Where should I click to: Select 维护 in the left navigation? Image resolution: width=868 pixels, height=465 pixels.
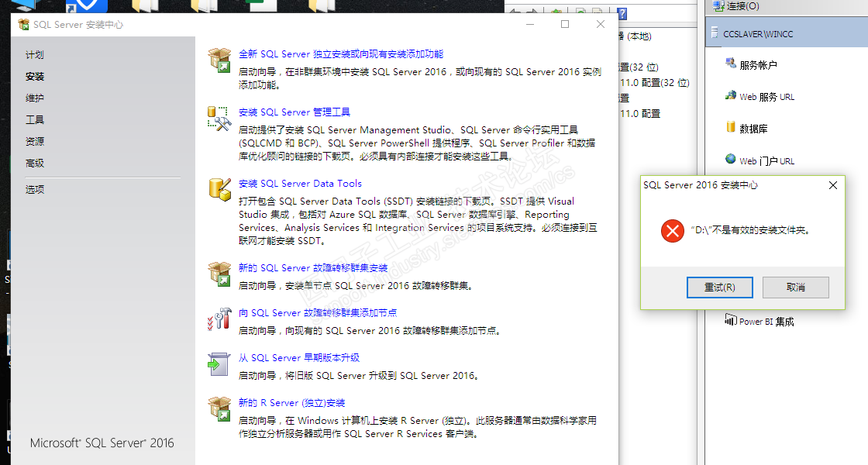tap(34, 98)
